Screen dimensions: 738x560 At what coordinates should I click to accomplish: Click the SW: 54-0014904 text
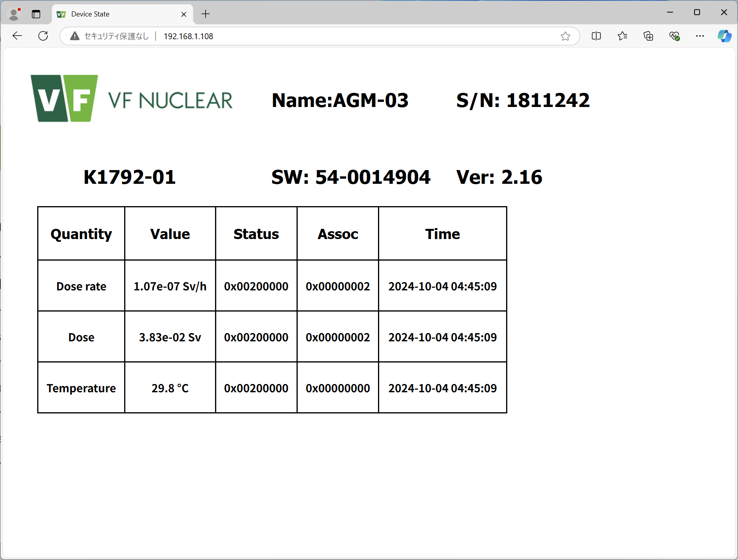click(351, 177)
